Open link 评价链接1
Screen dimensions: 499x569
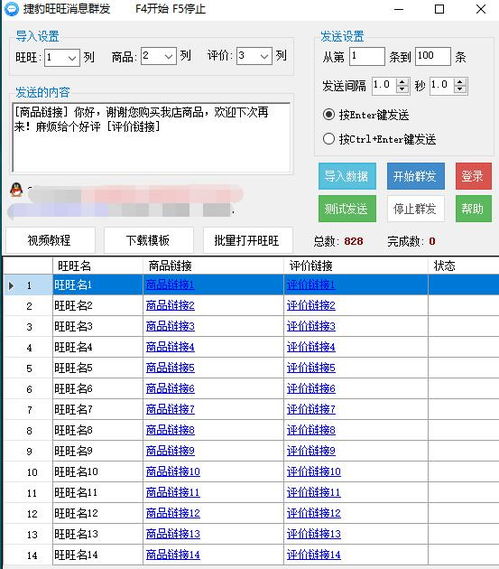click(311, 285)
